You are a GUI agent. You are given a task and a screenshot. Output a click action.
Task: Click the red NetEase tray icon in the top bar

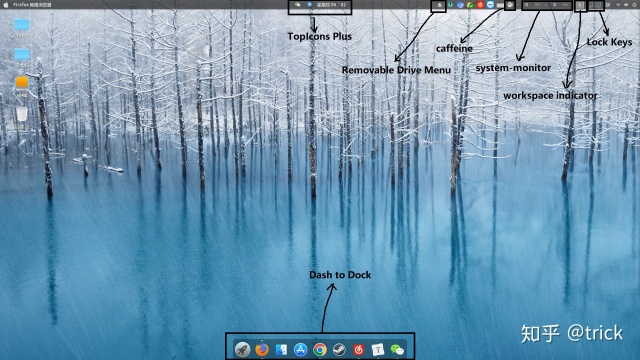coord(480,5)
